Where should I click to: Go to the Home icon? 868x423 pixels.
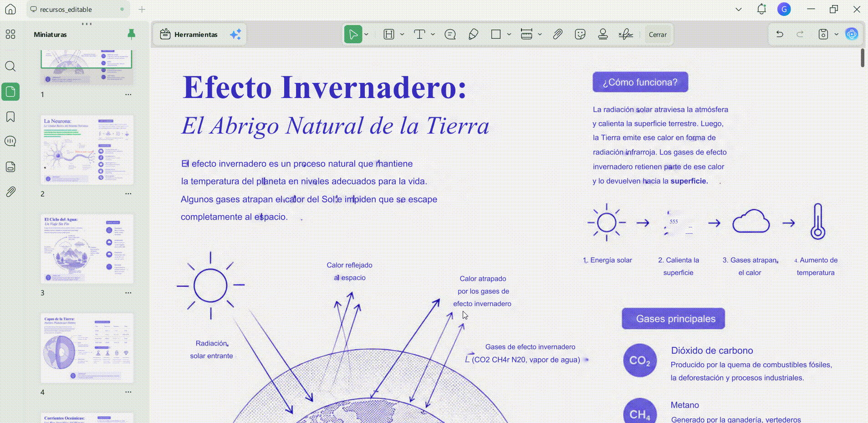(10, 9)
